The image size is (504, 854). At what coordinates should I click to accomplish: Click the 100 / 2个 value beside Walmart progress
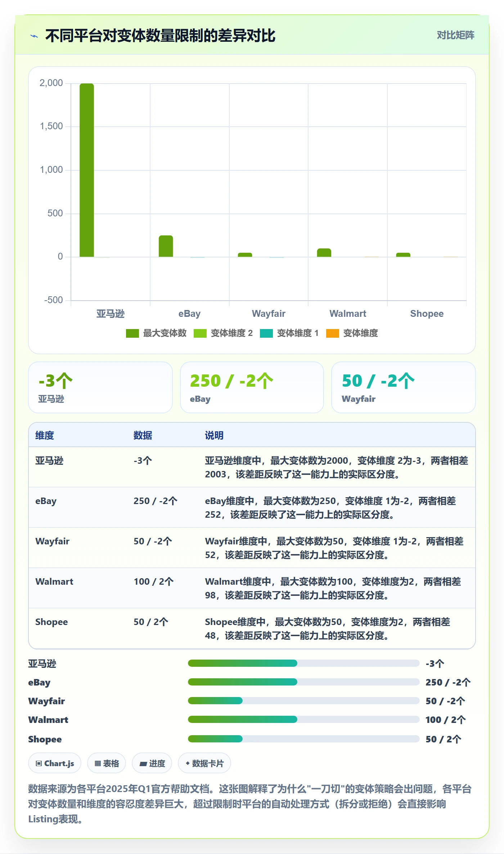pyautogui.click(x=446, y=720)
